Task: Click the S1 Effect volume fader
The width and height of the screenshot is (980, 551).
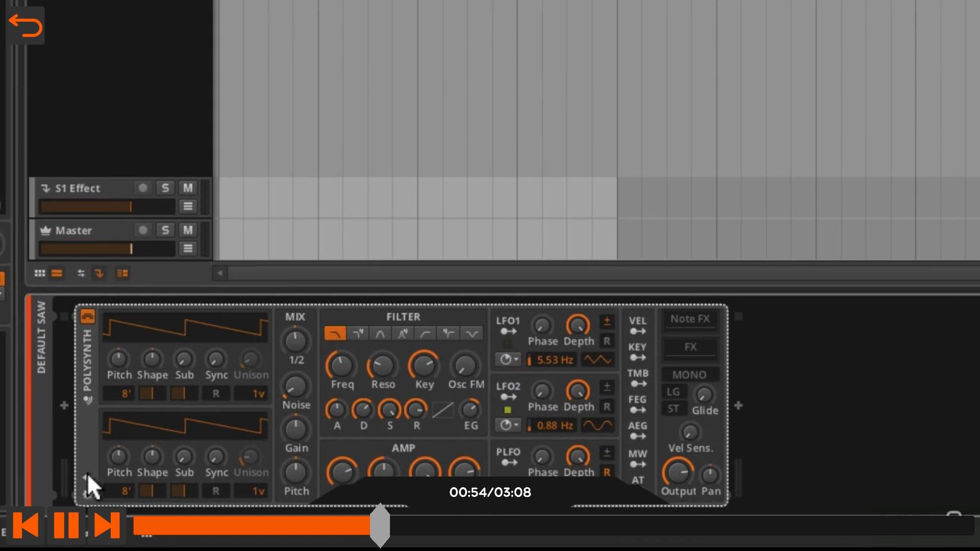Action: pyautogui.click(x=107, y=206)
